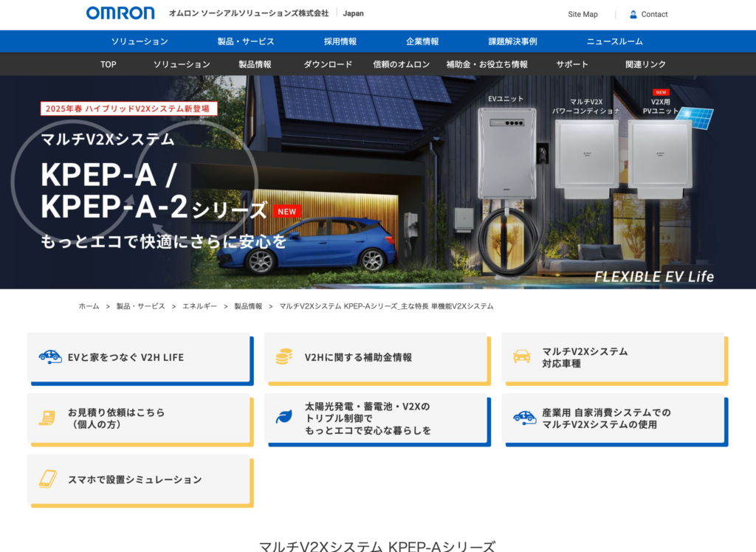This screenshot has height=552, width=756.
Task: Open the 産業用 自家消費システム card
Action: [x=615, y=418]
